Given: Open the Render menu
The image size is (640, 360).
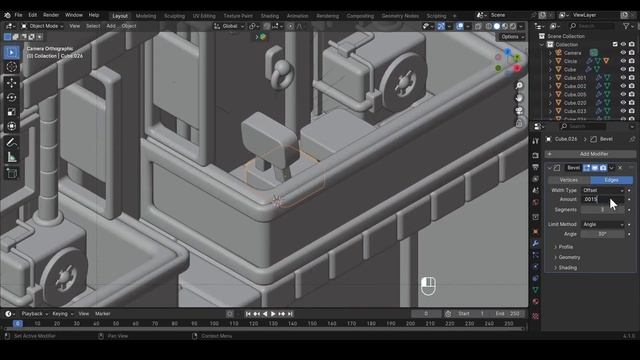Looking at the screenshot, I should coord(51,15).
